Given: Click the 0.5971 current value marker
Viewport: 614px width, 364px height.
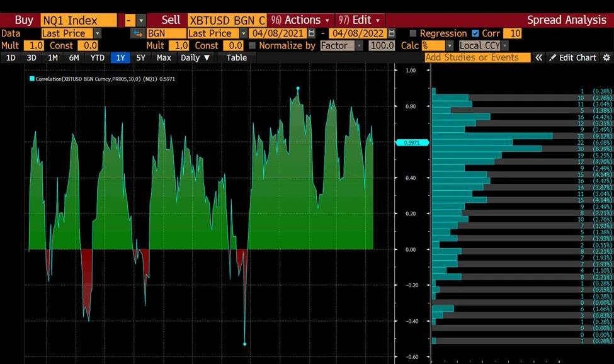Looking at the screenshot, I should (412, 143).
